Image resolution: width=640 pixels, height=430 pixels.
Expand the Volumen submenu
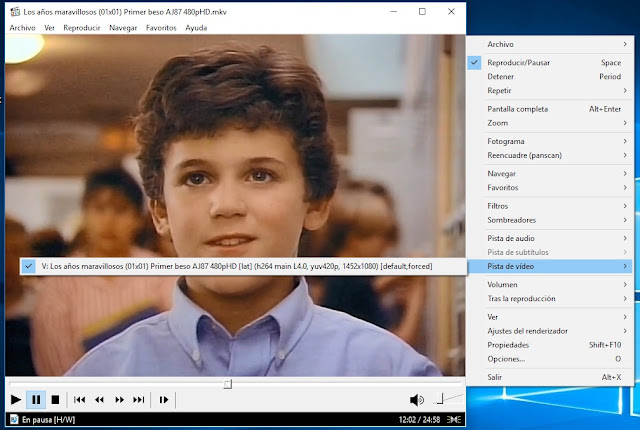pos(550,284)
